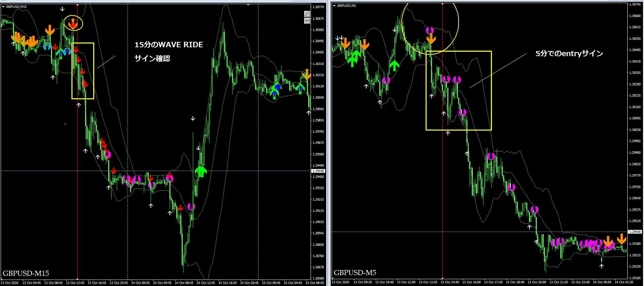Click the 1.29310 price level on M15 scale
Screen dimensions: 644x286
pos(318,188)
